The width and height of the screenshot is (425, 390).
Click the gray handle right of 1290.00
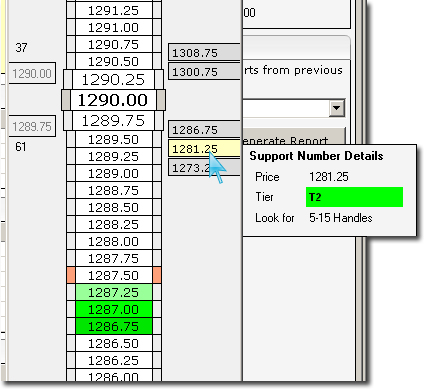[x=161, y=100]
